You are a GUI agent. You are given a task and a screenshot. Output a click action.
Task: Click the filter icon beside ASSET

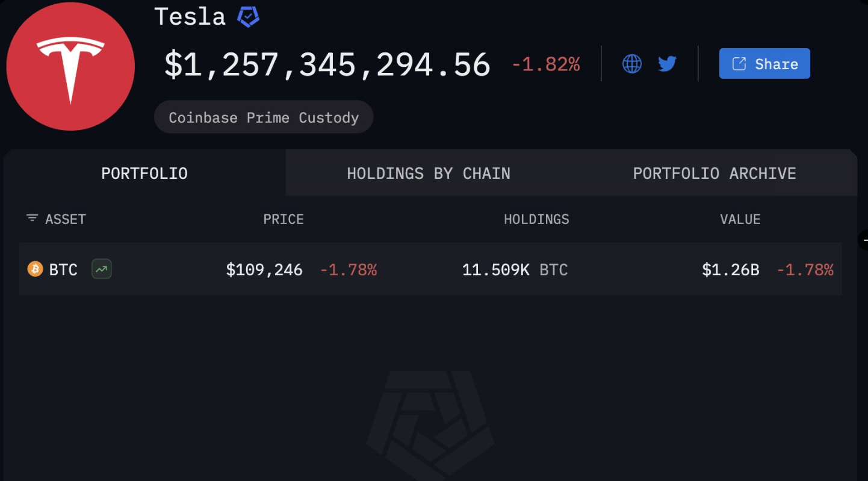pyautogui.click(x=32, y=219)
